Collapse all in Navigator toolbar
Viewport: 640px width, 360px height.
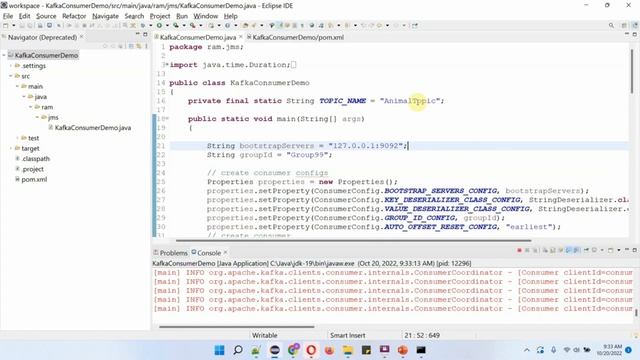131,46
